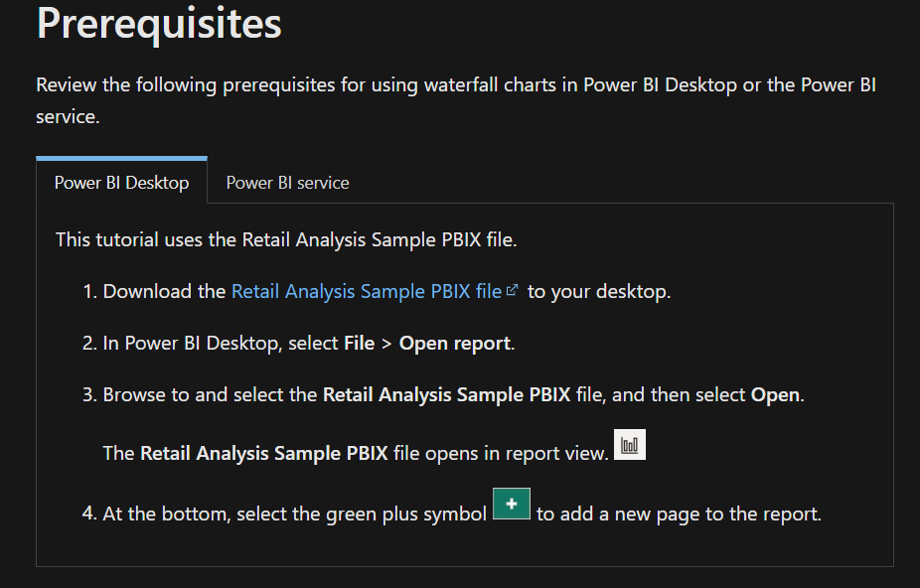Click the 'to your desktop' text in step 1
The image size is (920, 588).
point(599,291)
